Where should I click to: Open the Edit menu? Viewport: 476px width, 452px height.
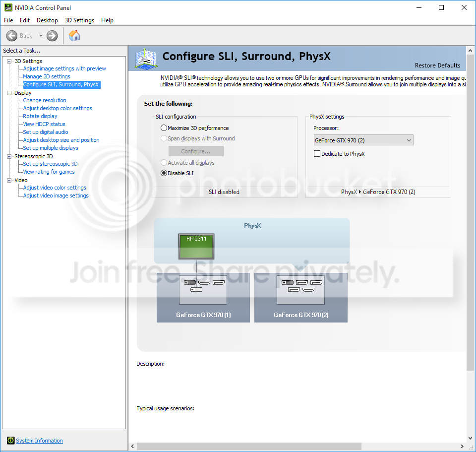(25, 20)
